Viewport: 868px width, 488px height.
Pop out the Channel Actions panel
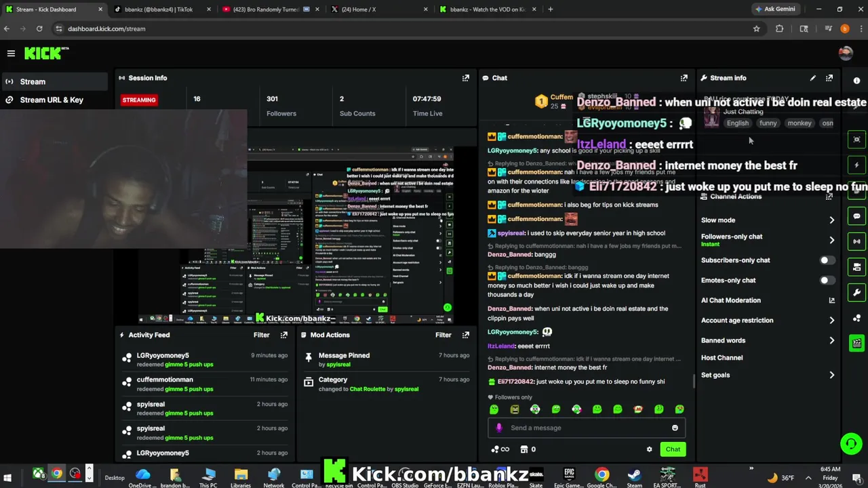tap(829, 197)
